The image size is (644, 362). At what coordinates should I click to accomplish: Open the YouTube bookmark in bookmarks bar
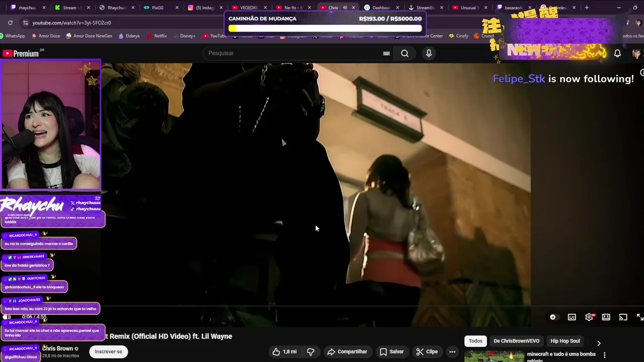click(215, 36)
